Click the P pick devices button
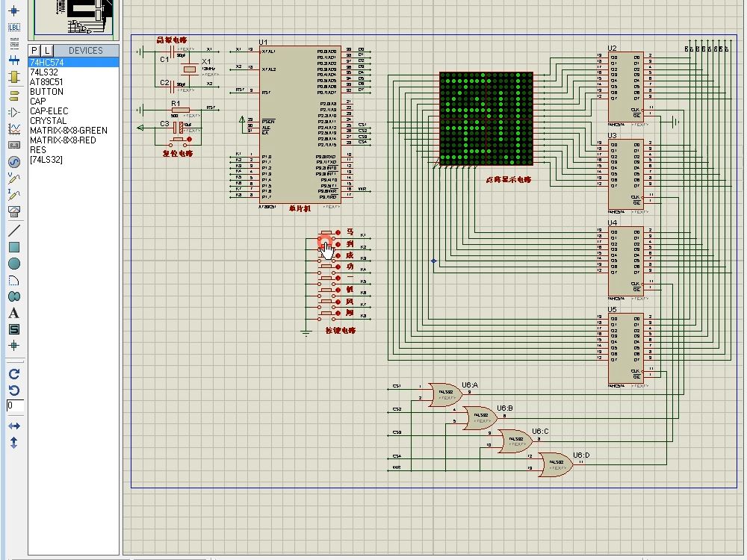This screenshot has height=560, width=747. pos(34,50)
